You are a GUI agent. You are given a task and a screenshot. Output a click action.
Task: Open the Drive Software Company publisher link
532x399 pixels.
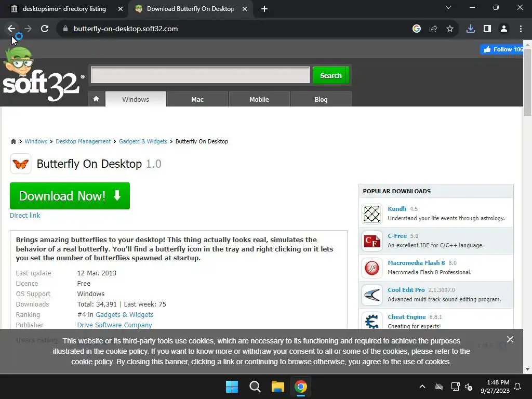pyautogui.click(x=115, y=325)
